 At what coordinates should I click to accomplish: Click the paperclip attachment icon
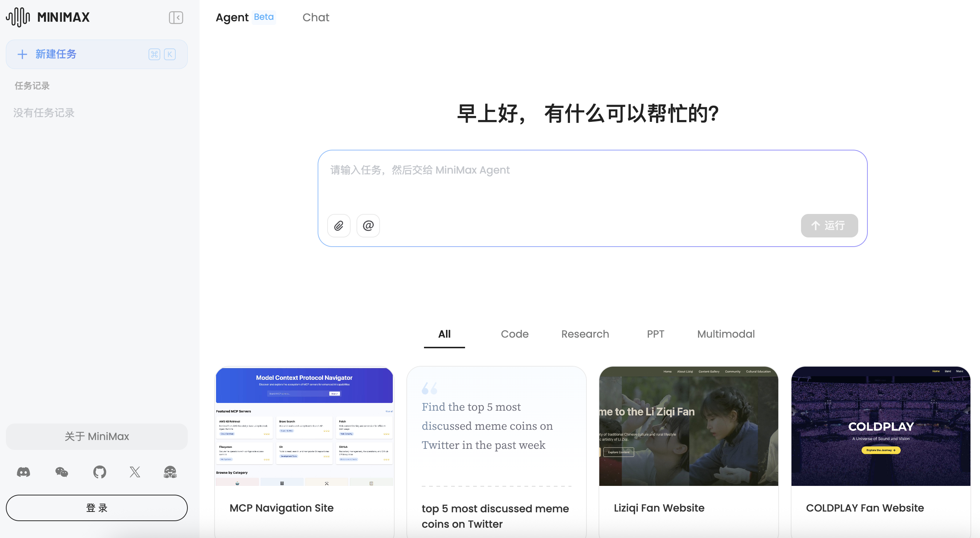point(338,225)
